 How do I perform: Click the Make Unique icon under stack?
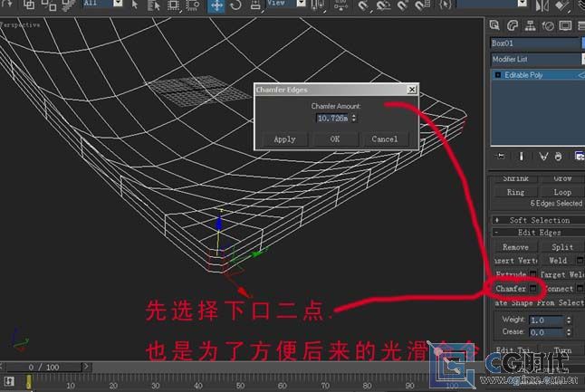coord(542,156)
